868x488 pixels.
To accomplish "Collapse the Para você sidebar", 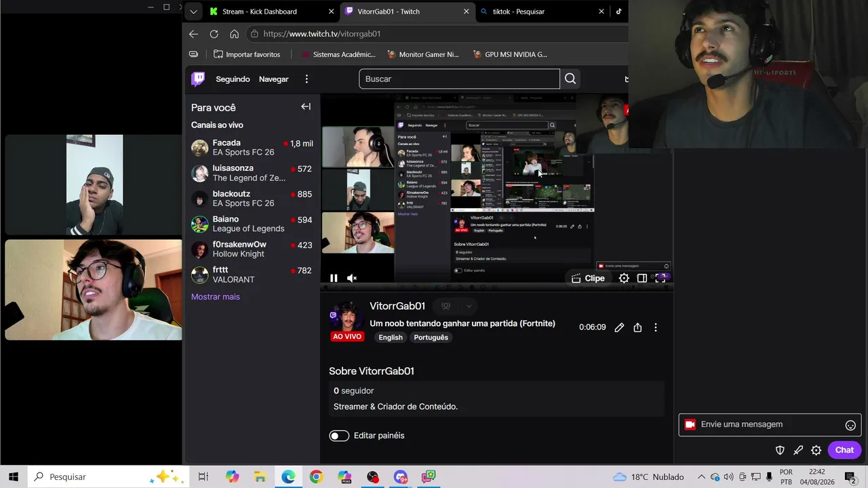I will (306, 106).
